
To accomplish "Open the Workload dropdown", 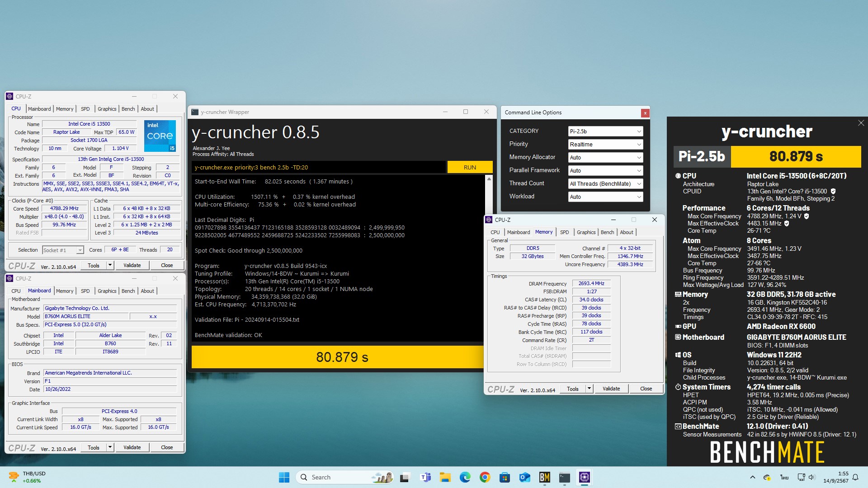I will pyautogui.click(x=605, y=197).
